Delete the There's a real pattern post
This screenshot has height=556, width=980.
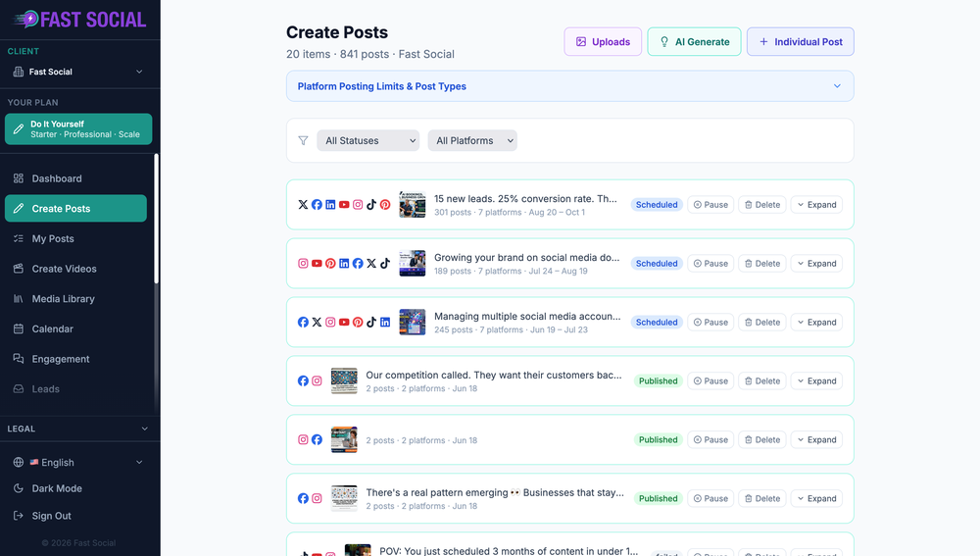pyautogui.click(x=762, y=498)
